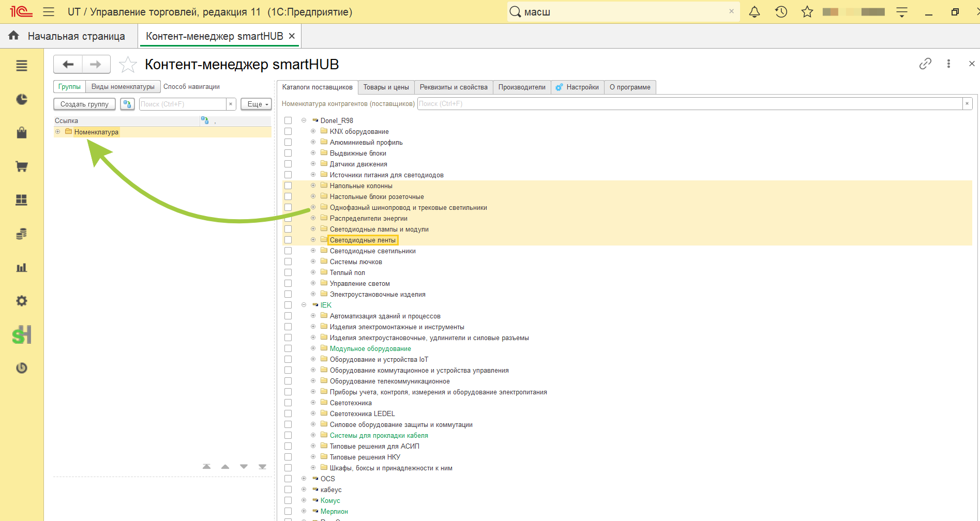Expand the Светотехника LEDEL folder
The height and width of the screenshot is (521, 980).
tap(313, 413)
